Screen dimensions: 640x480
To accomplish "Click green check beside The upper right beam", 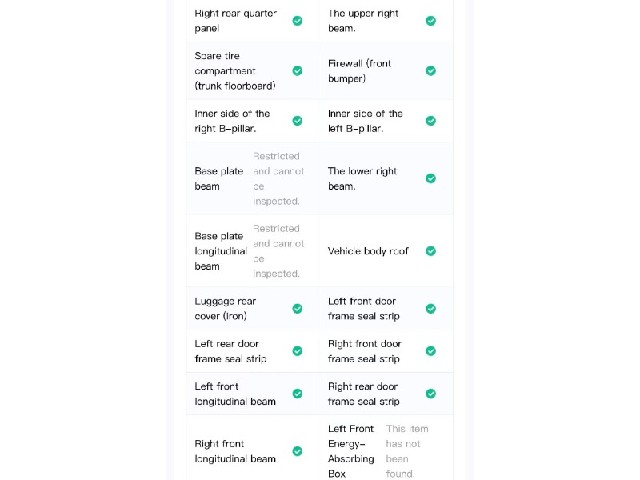I will pyautogui.click(x=431, y=21).
